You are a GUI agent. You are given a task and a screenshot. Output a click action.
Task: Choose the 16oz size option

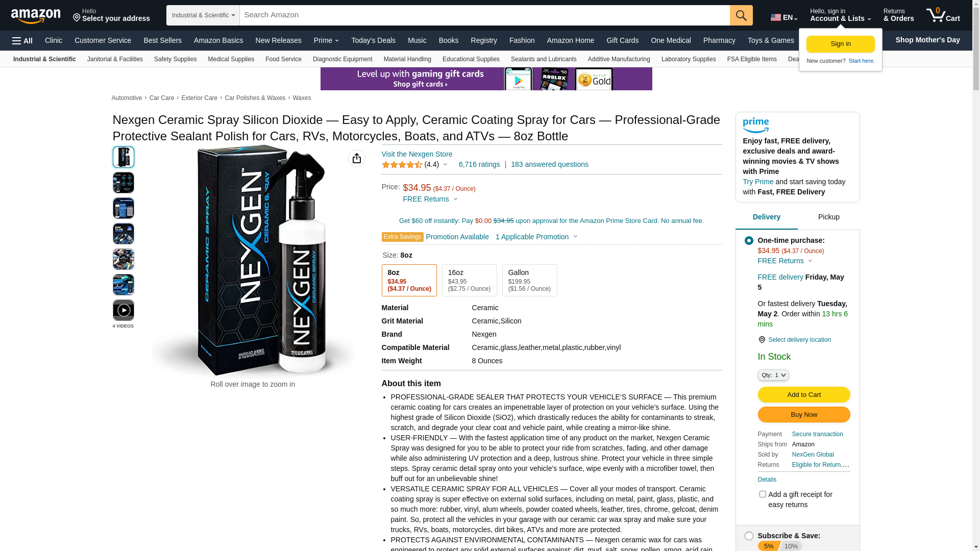tap(469, 281)
